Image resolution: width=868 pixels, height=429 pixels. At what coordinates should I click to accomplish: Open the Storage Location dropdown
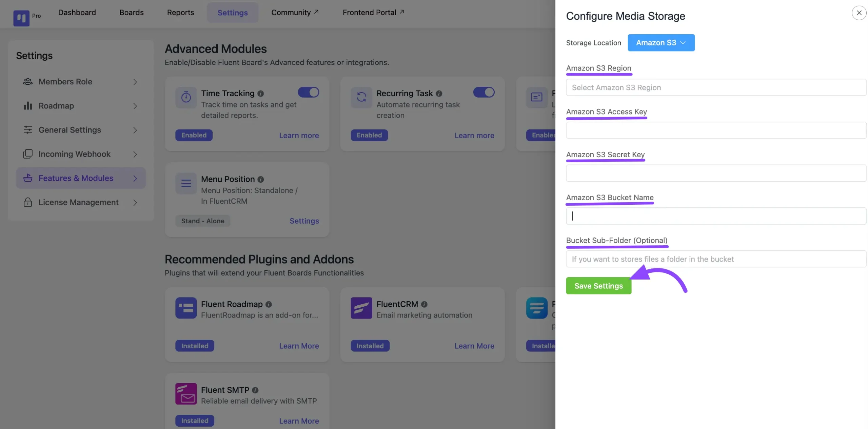(660, 43)
